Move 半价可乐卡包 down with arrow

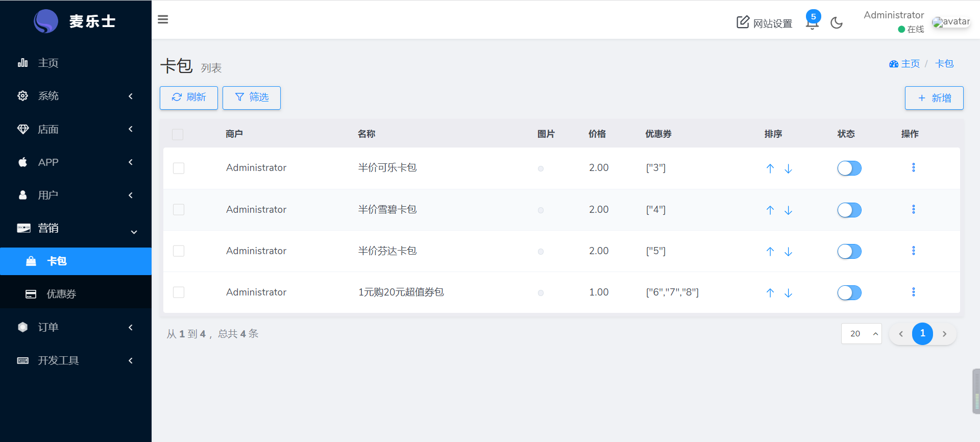click(x=788, y=168)
